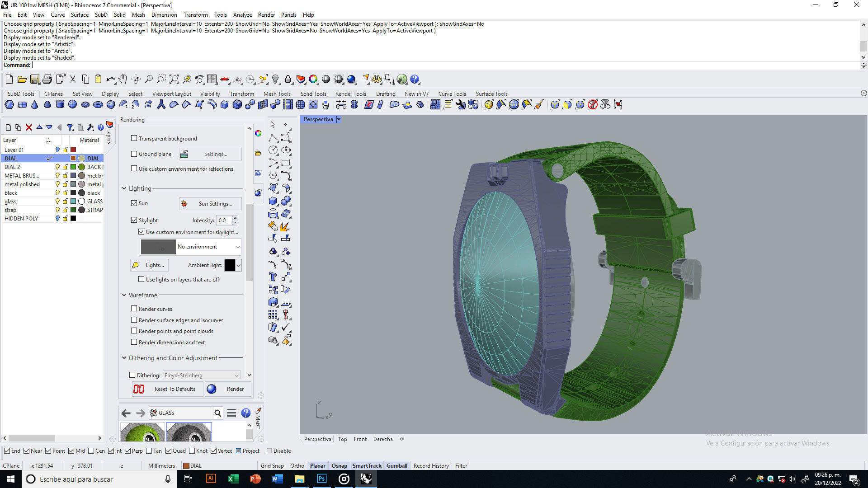
Task: Click the Print icon in main toolbar
Action: tap(47, 80)
